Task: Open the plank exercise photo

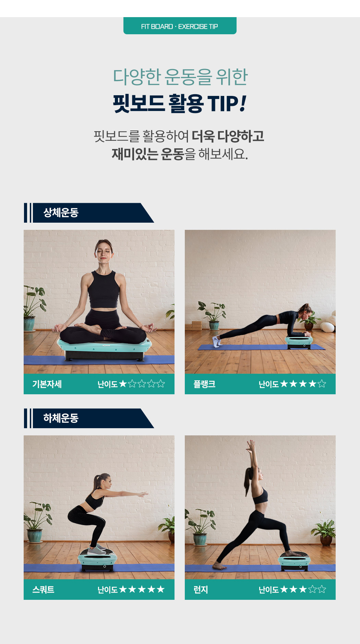Action: click(260, 302)
